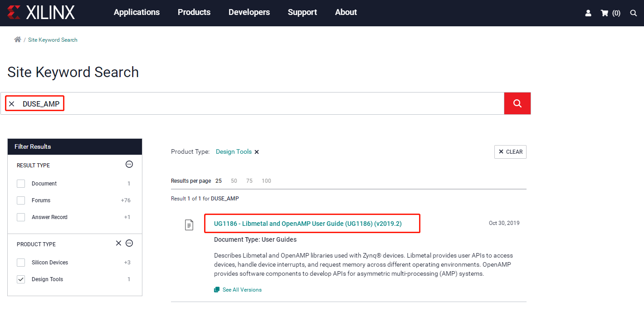Viewport: 644px width, 317px height.
Task: Open UG1186 Libmetal and OpenAMP User Guide
Action: click(x=308, y=224)
